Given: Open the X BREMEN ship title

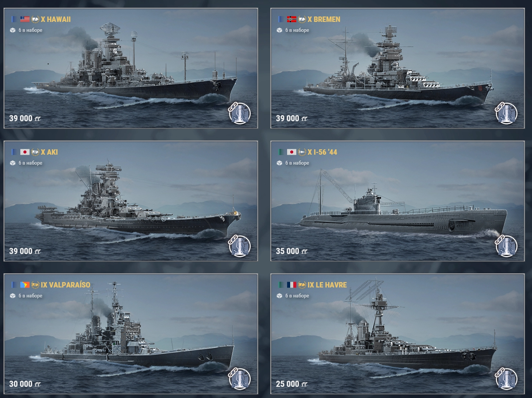Looking at the screenshot, I should point(324,19).
